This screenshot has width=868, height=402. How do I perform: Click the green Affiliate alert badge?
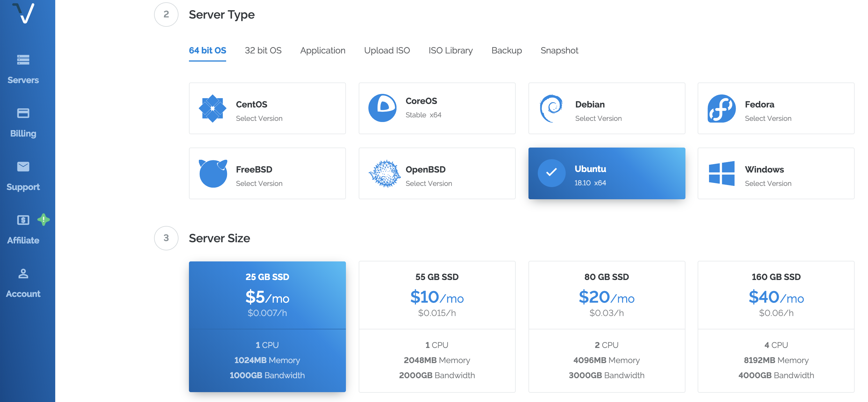[44, 220]
